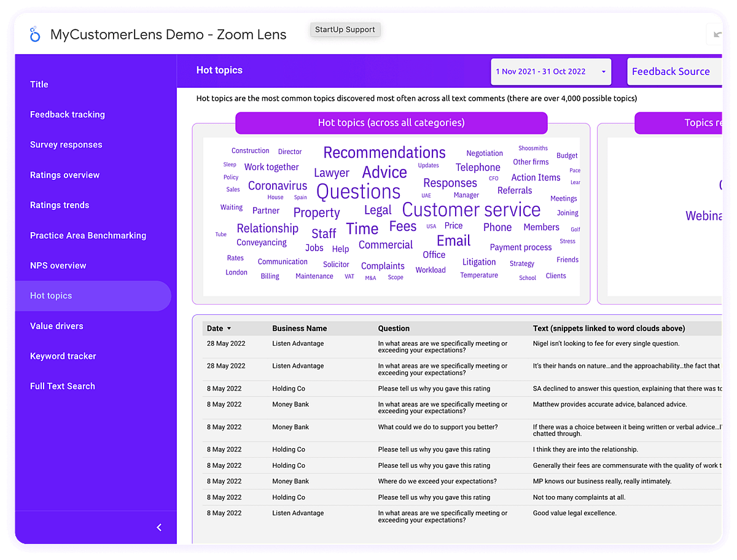Go to the Keyword tracker page
Screen dimensions: 737x560
click(x=63, y=356)
